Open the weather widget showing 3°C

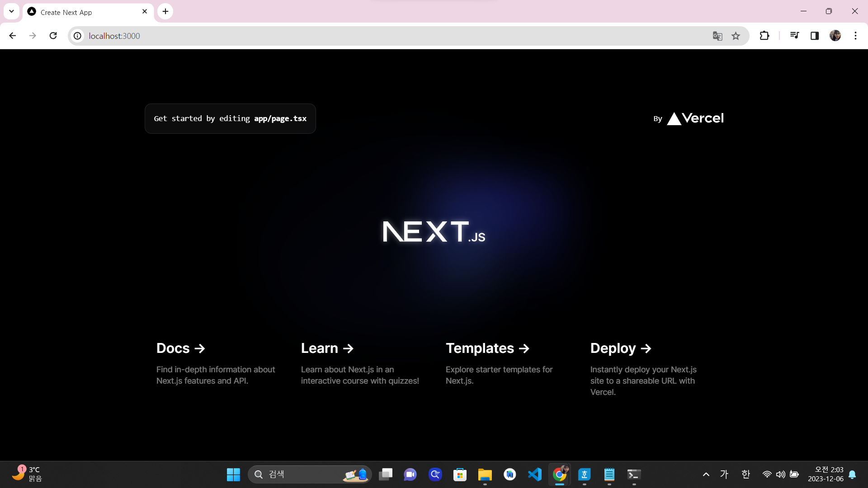pyautogui.click(x=27, y=474)
